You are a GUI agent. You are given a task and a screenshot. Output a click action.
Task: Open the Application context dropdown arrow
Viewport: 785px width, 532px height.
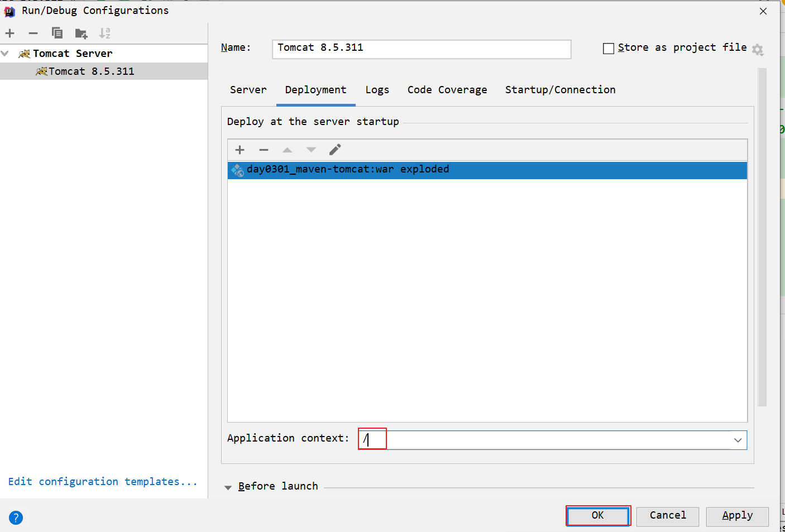click(738, 440)
